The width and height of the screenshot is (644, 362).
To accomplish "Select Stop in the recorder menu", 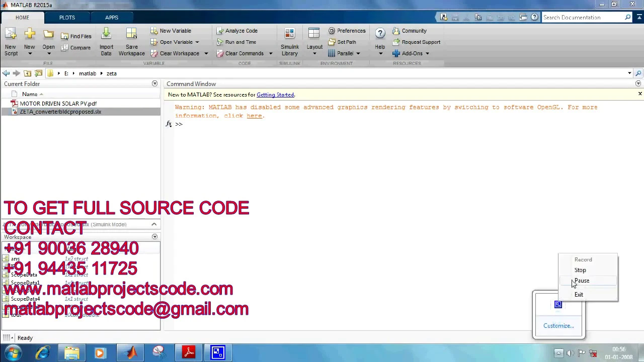I will point(580,270).
